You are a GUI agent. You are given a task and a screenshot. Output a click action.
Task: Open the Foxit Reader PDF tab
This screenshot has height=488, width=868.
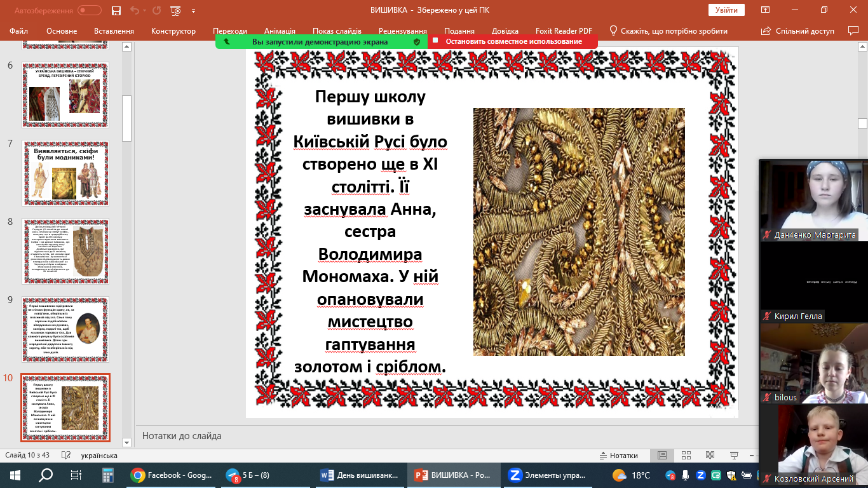pos(563,31)
